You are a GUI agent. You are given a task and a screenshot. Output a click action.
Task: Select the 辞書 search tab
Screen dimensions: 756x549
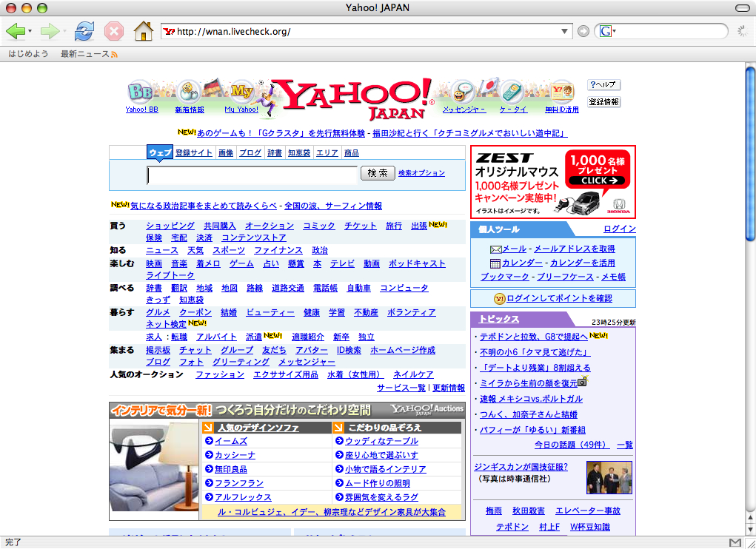point(275,152)
